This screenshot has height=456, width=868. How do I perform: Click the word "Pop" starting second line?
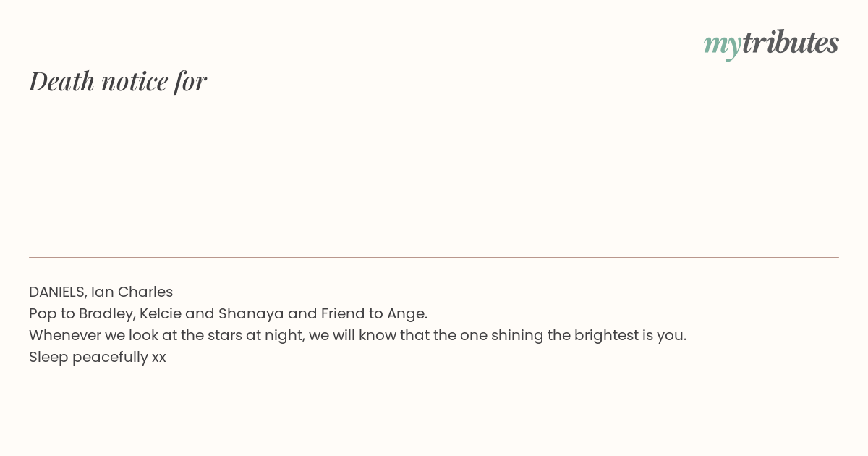(x=41, y=314)
